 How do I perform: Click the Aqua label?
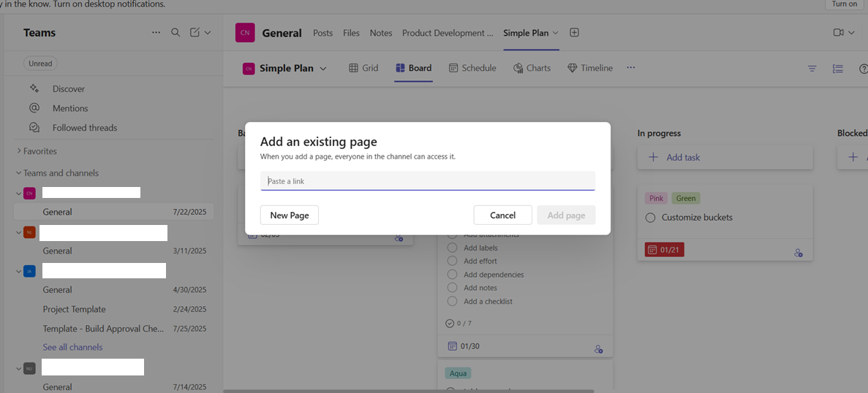coord(458,373)
